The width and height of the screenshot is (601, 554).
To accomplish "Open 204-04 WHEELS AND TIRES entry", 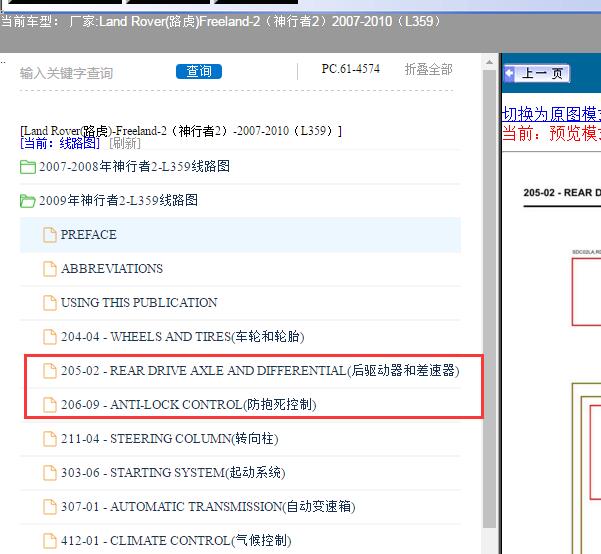I will click(182, 337).
